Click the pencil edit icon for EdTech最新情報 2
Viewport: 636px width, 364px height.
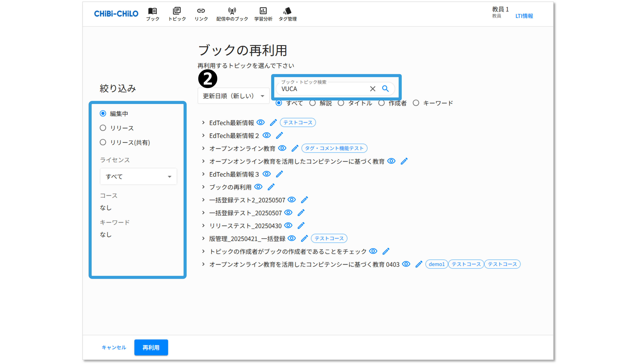click(x=279, y=135)
